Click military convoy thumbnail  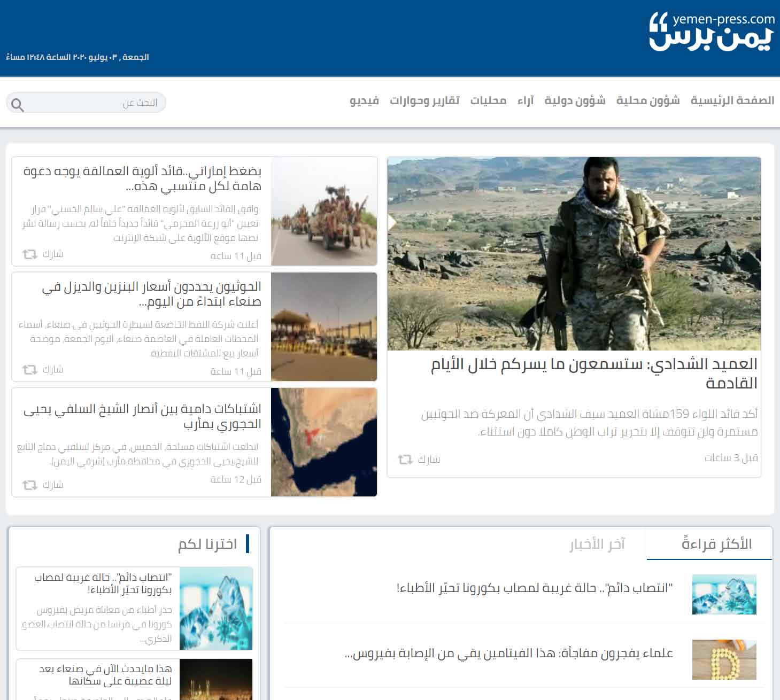click(x=324, y=212)
